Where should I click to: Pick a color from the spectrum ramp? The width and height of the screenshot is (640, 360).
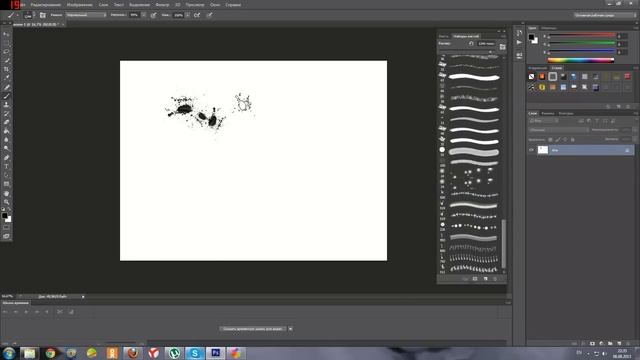tap(581, 60)
